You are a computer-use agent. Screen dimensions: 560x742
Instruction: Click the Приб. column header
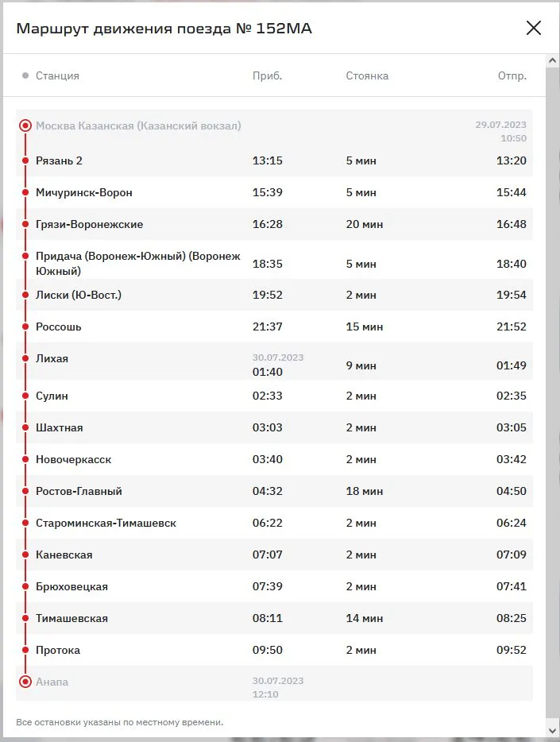pyautogui.click(x=267, y=75)
